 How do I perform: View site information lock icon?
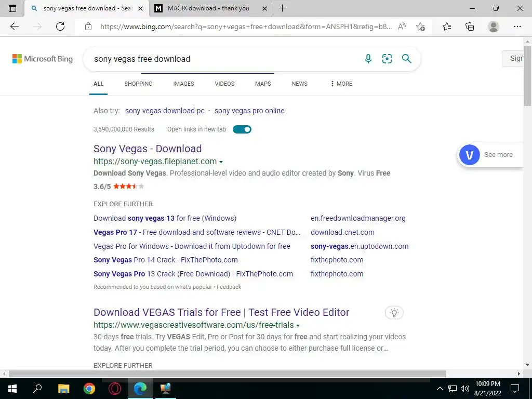coord(88,26)
